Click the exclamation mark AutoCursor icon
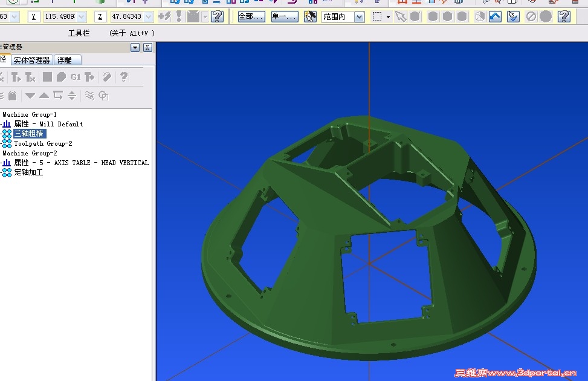 (x=179, y=16)
